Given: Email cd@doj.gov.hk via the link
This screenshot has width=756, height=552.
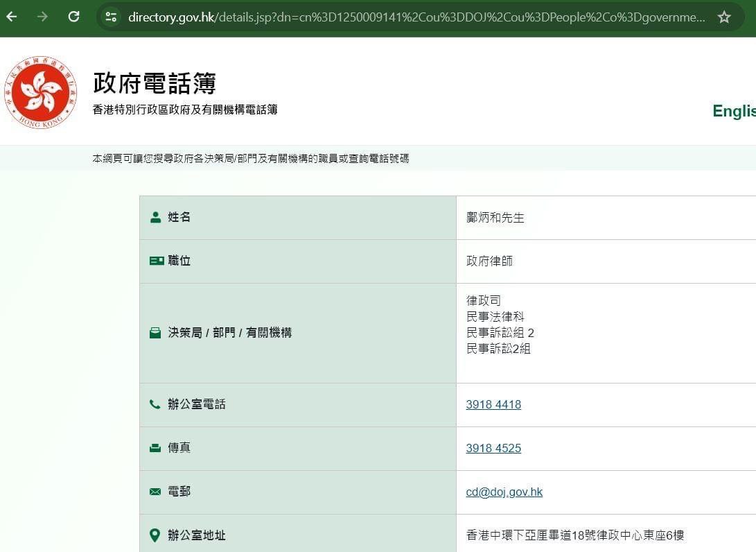Looking at the screenshot, I should [x=504, y=492].
